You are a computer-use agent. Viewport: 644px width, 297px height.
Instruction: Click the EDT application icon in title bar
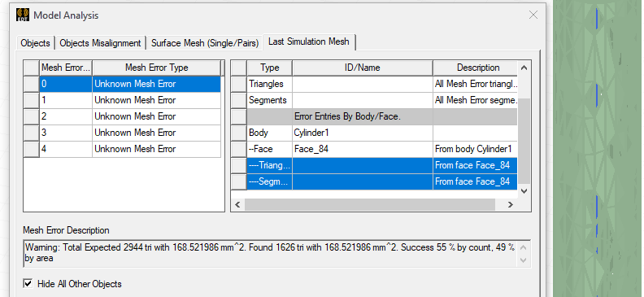pyautogui.click(x=23, y=15)
